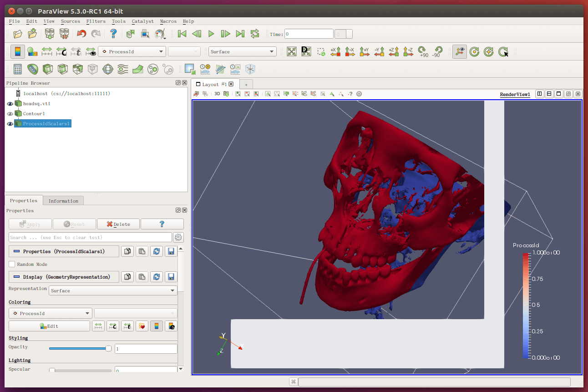588x392 pixels.
Task: Open the ProcessId coloring dropdown in Properties
Action: (50, 313)
